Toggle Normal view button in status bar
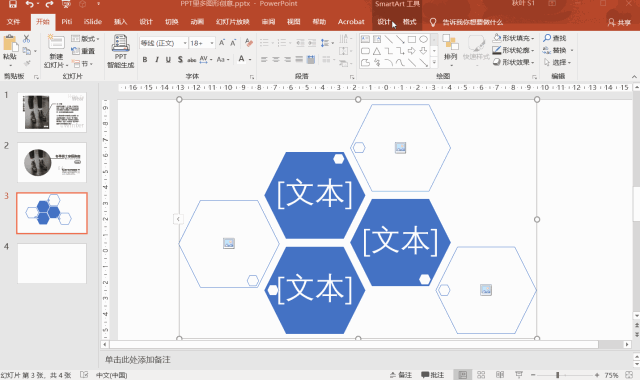This screenshot has width=640, height=380. (462, 375)
